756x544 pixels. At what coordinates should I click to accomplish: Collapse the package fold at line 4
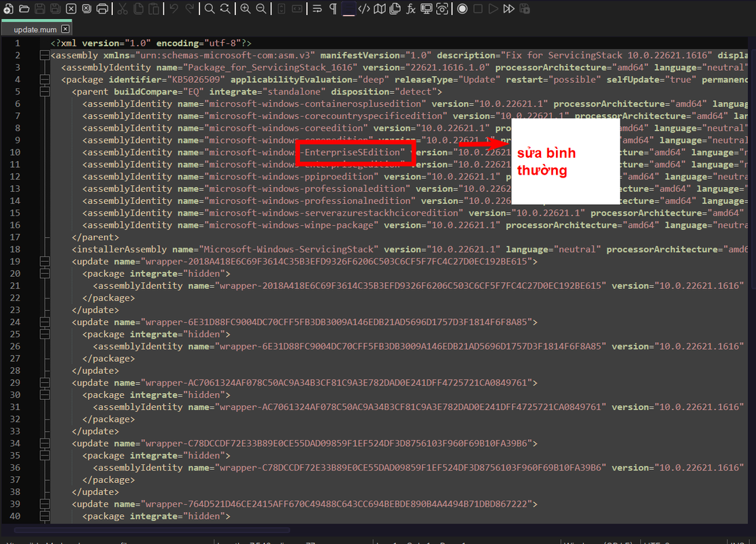coord(44,80)
